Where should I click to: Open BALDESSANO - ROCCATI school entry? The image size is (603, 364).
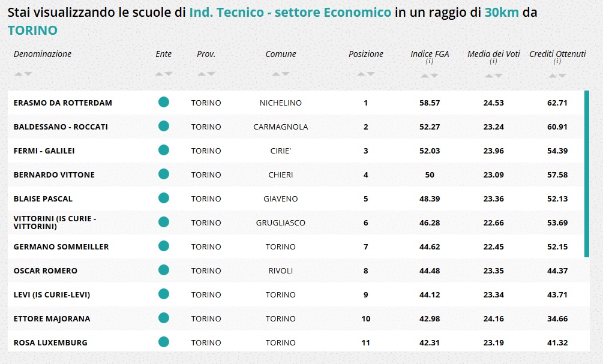click(61, 127)
